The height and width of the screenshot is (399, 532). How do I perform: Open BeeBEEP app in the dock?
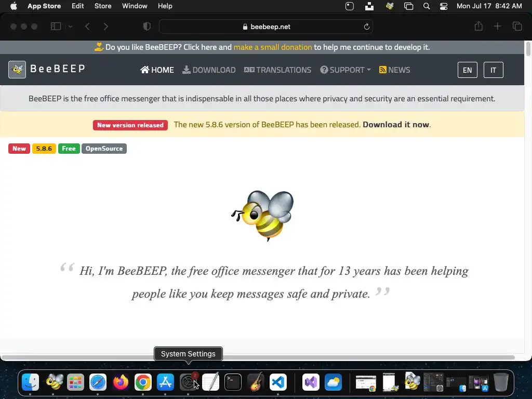click(54, 382)
